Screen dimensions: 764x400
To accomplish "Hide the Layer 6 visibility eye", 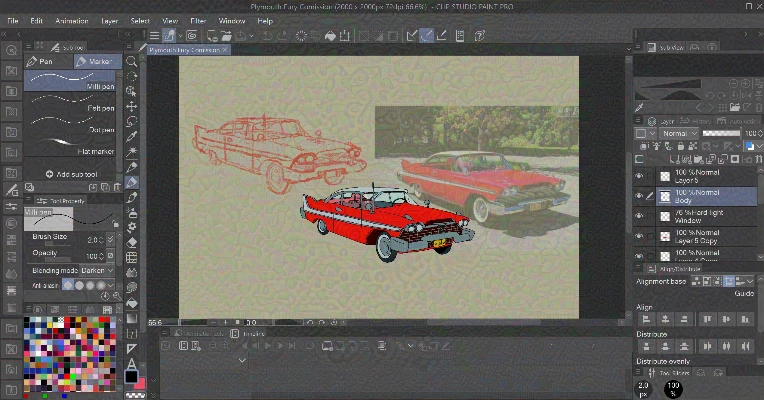I will tap(639, 174).
